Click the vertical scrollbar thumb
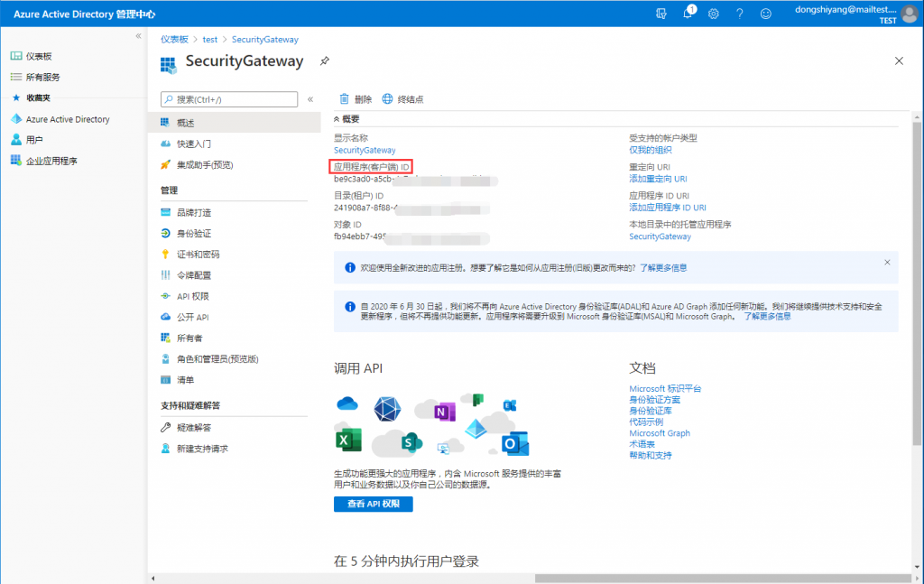The image size is (924, 584). (x=917, y=283)
